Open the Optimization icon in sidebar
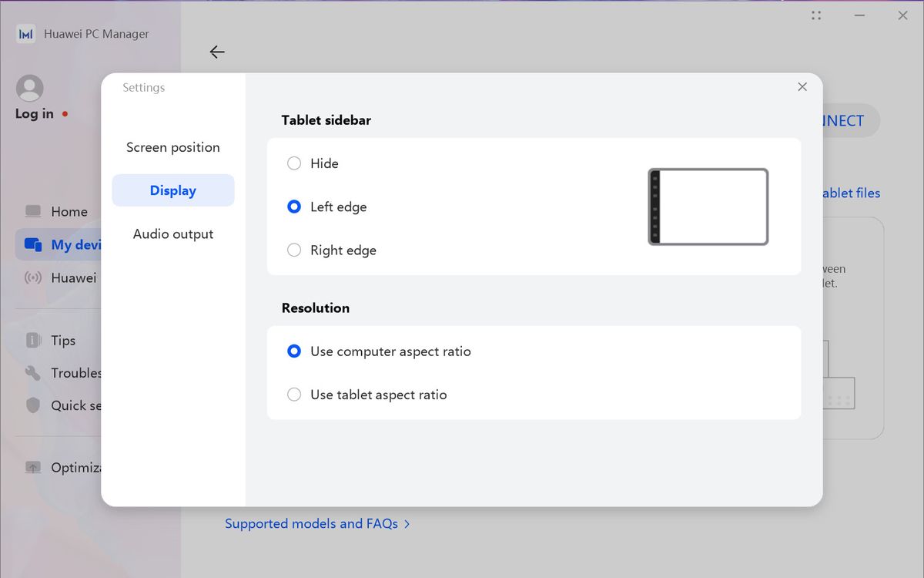The width and height of the screenshot is (924, 578). click(33, 467)
